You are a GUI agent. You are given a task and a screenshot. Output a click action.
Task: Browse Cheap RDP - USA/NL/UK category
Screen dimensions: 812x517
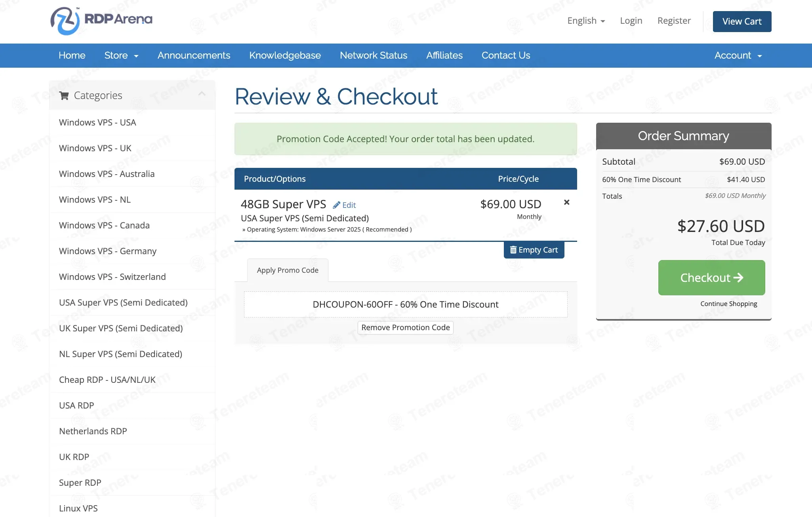tap(132, 380)
